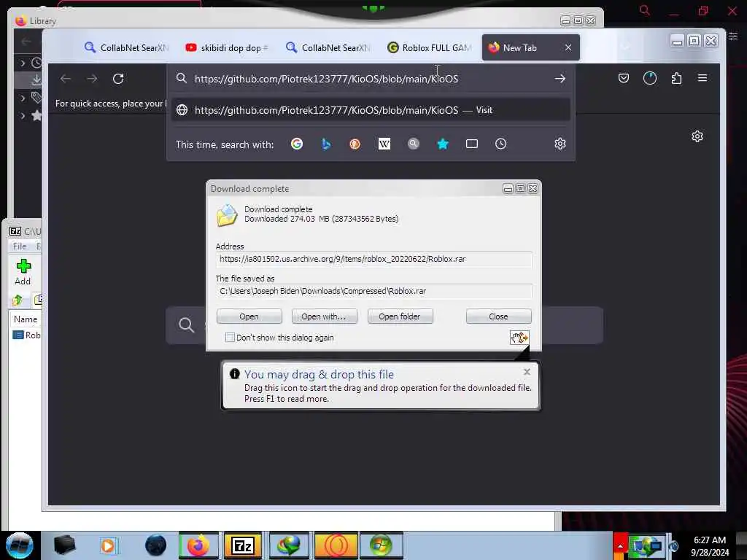The image size is (747, 560).
Task: Click the Firefox address bar URL field
Action: [x=371, y=79]
